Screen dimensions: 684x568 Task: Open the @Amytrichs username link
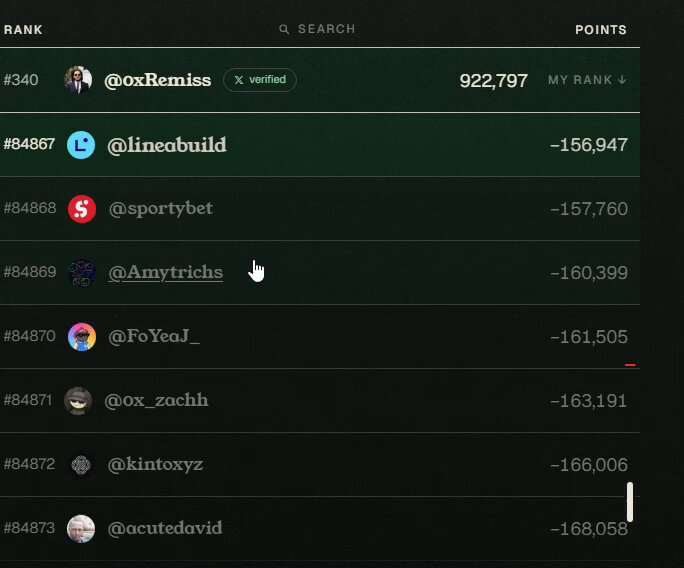(165, 273)
